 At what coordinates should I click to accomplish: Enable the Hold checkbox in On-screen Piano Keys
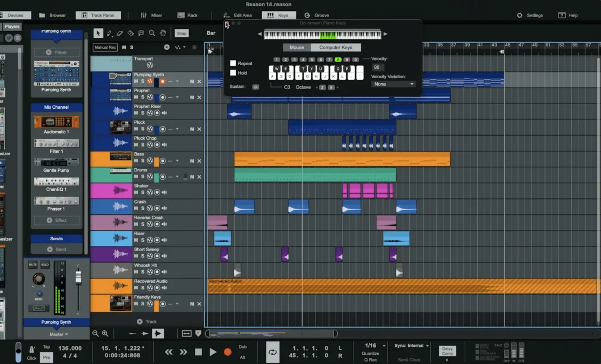[233, 72]
